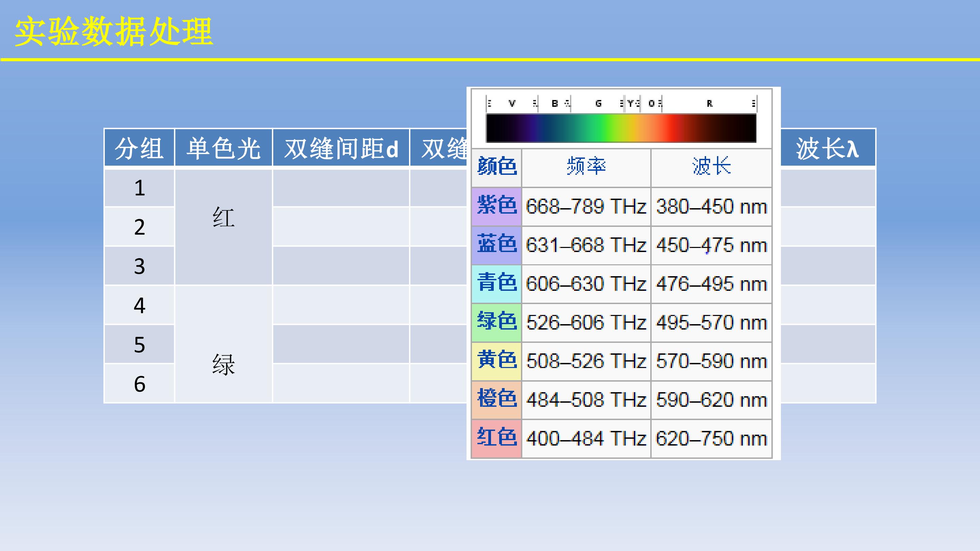980x551 pixels.
Task: Select the 波长λ header cell
Action: coord(828,148)
